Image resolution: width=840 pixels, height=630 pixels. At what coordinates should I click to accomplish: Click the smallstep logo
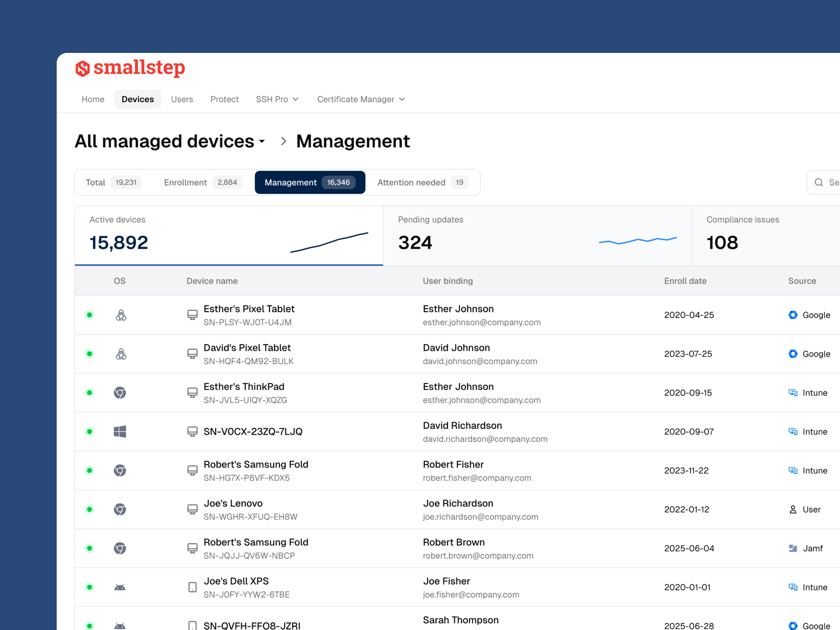click(130, 68)
